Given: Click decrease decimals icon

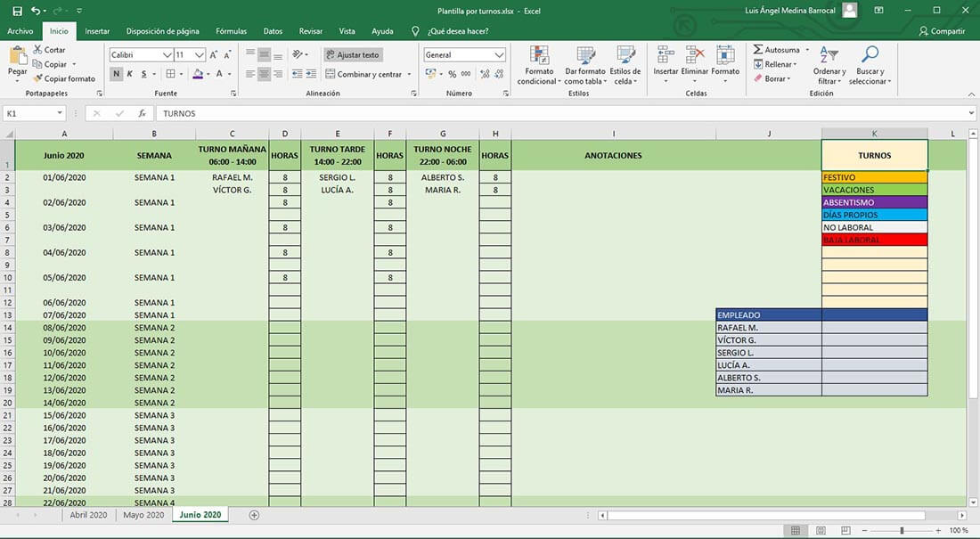Looking at the screenshot, I should point(499,74).
